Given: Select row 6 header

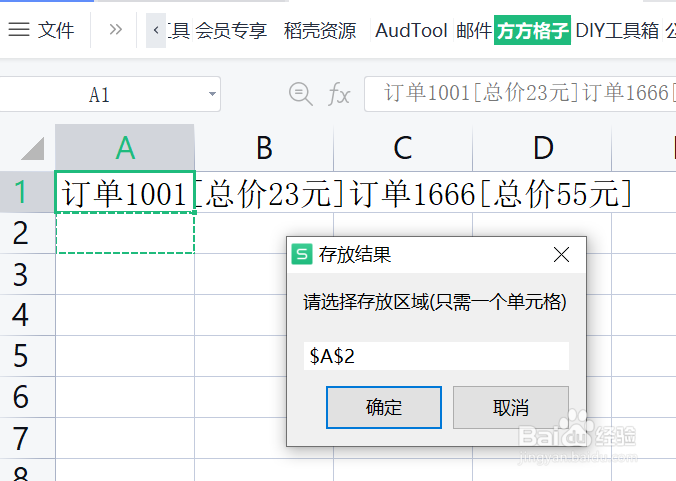Looking at the screenshot, I should tap(27, 397).
